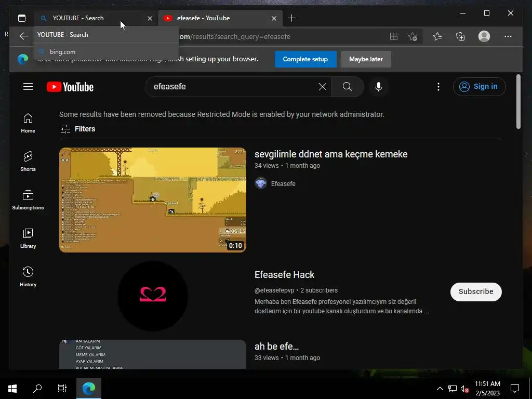The width and height of the screenshot is (532, 399).
Task: Open YouTube settings three-dot menu
Action: click(438, 87)
